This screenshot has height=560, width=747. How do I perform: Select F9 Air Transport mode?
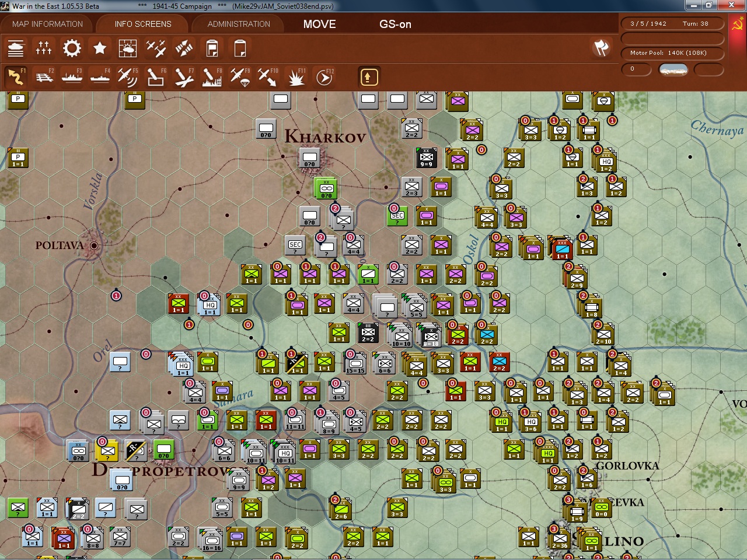240,77
